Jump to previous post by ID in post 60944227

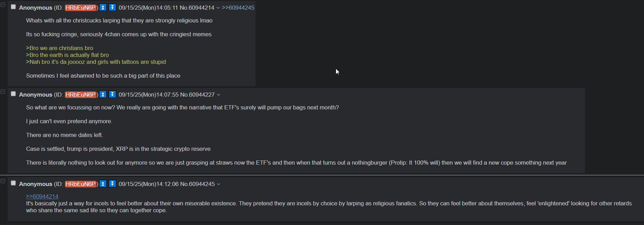[x=103, y=94]
